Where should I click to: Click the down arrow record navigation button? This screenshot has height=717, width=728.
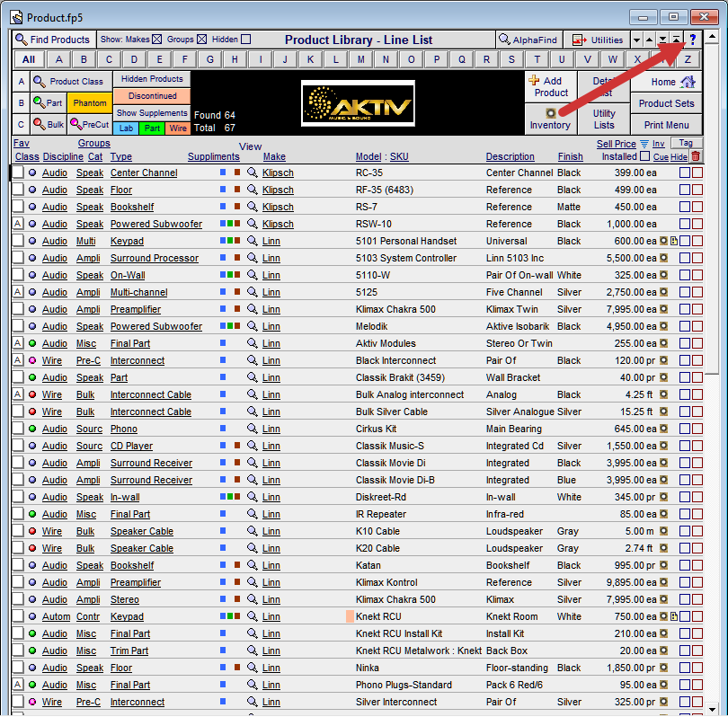click(x=637, y=40)
